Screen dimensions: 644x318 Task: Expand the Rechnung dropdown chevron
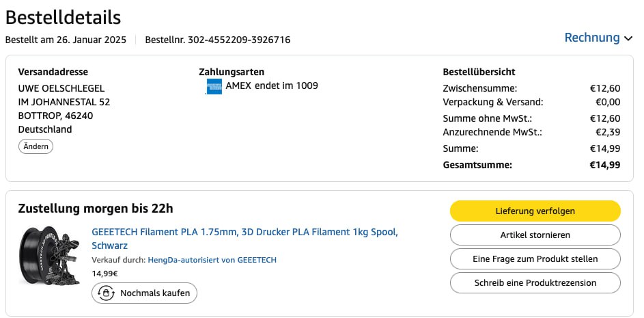(x=627, y=38)
